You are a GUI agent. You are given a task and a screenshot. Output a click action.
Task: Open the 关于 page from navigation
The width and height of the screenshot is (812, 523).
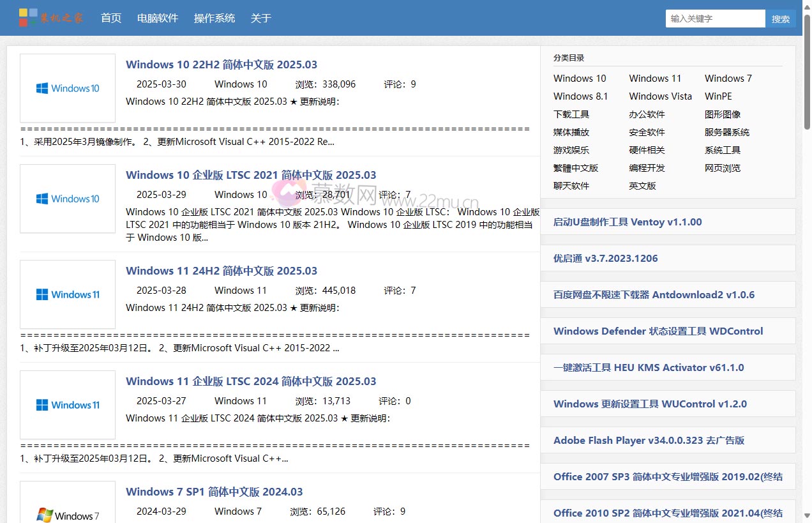[x=261, y=19]
